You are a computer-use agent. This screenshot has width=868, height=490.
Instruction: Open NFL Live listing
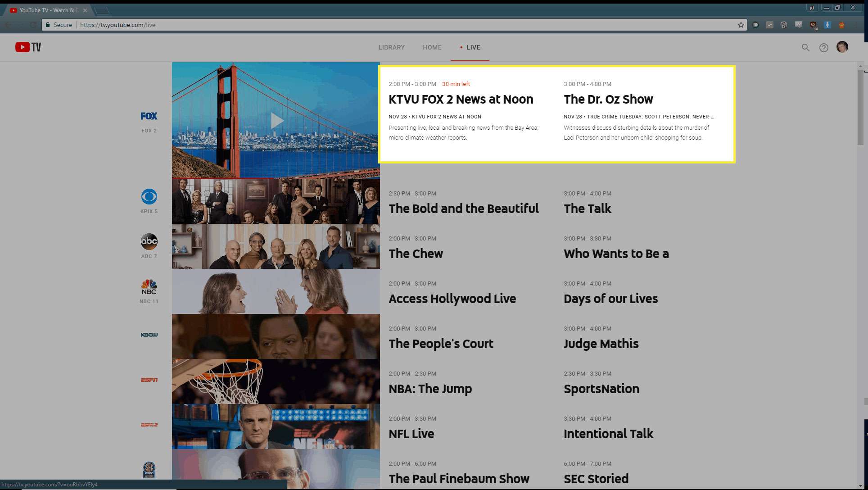pyautogui.click(x=411, y=434)
